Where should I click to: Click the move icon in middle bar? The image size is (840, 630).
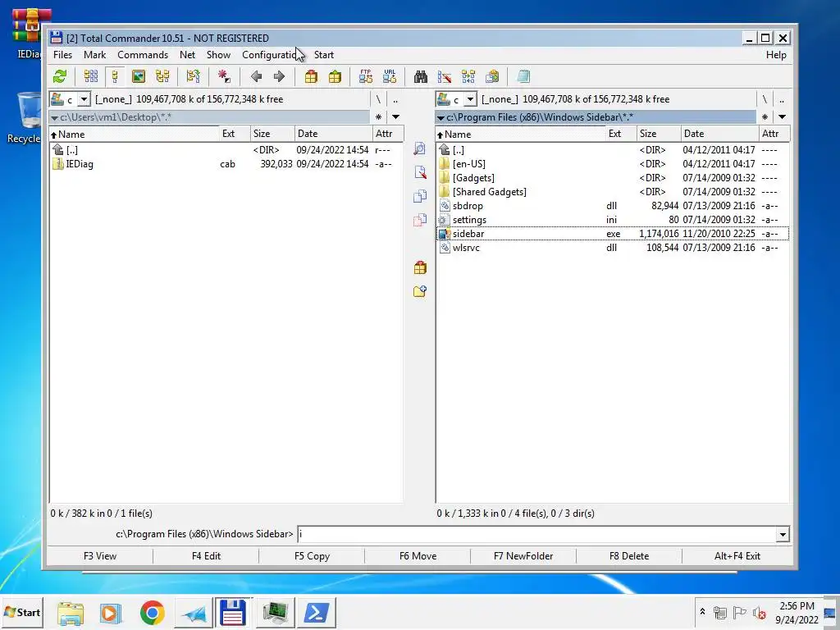[x=420, y=220]
